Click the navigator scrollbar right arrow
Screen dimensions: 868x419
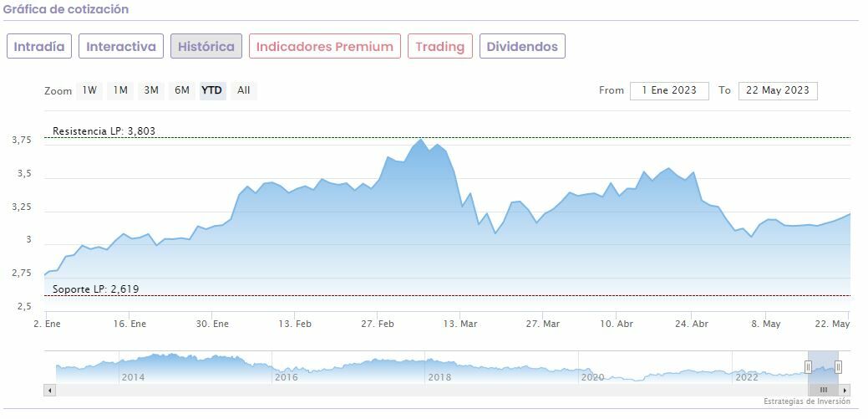[845, 390]
